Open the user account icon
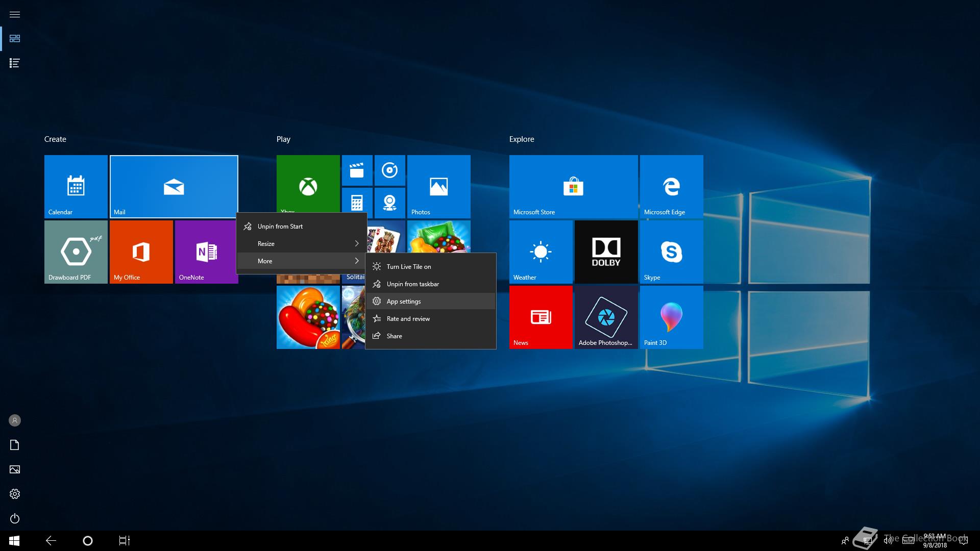The image size is (980, 551). [x=15, y=420]
